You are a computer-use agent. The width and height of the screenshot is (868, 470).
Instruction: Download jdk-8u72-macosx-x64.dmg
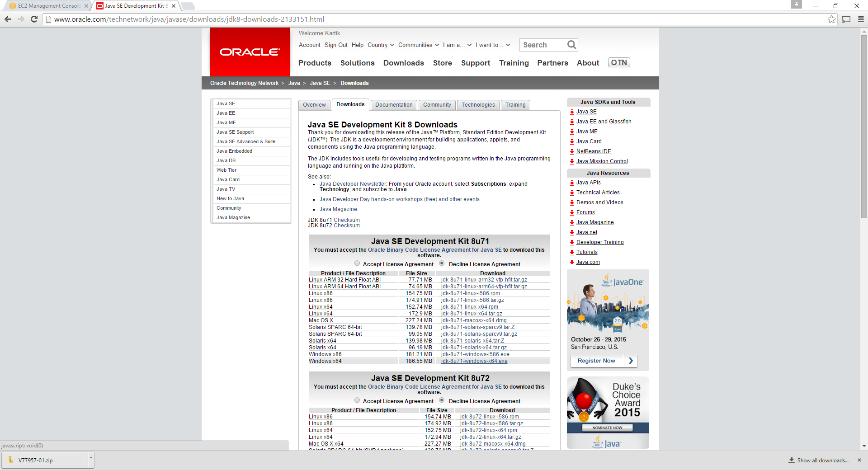493,444
